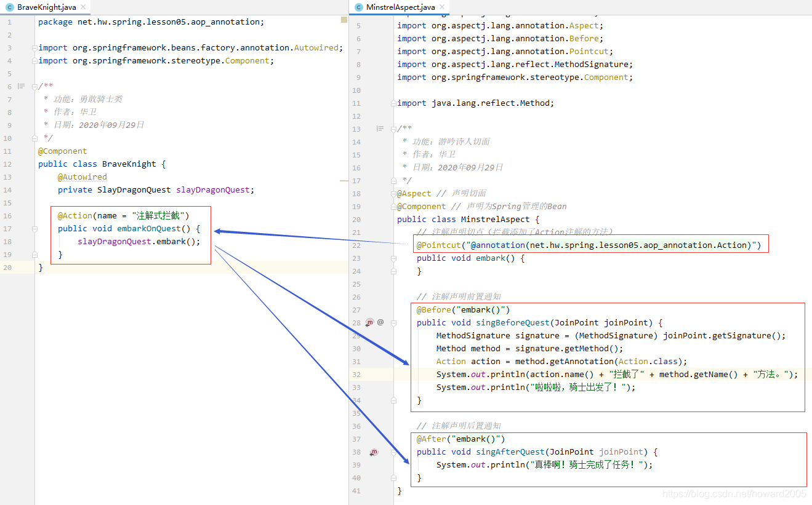
Task: Collapse singBeforeQuest method fold at line 28
Action: (x=394, y=323)
